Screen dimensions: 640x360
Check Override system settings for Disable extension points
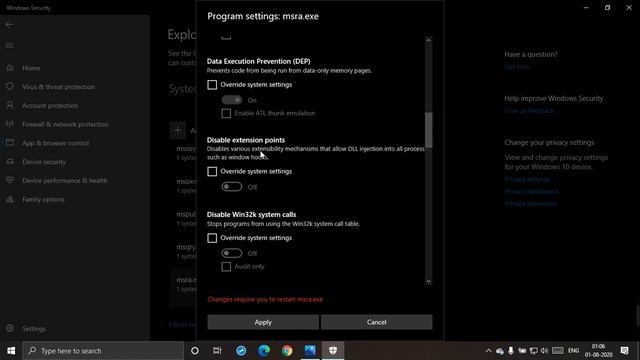click(x=212, y=171)
